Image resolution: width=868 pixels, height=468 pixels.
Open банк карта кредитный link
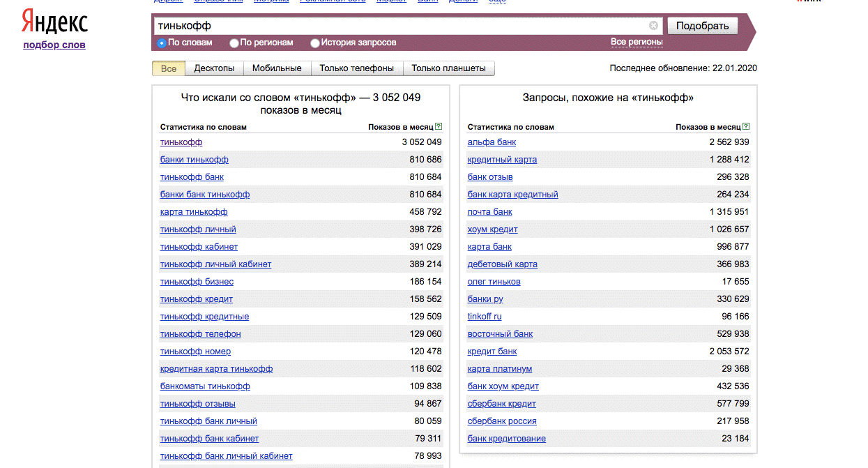point(512,195)
